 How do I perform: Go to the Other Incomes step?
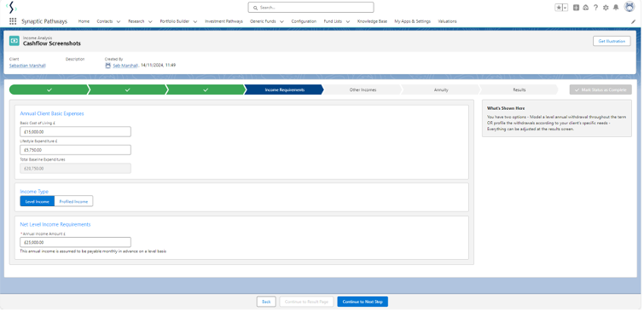363,89
